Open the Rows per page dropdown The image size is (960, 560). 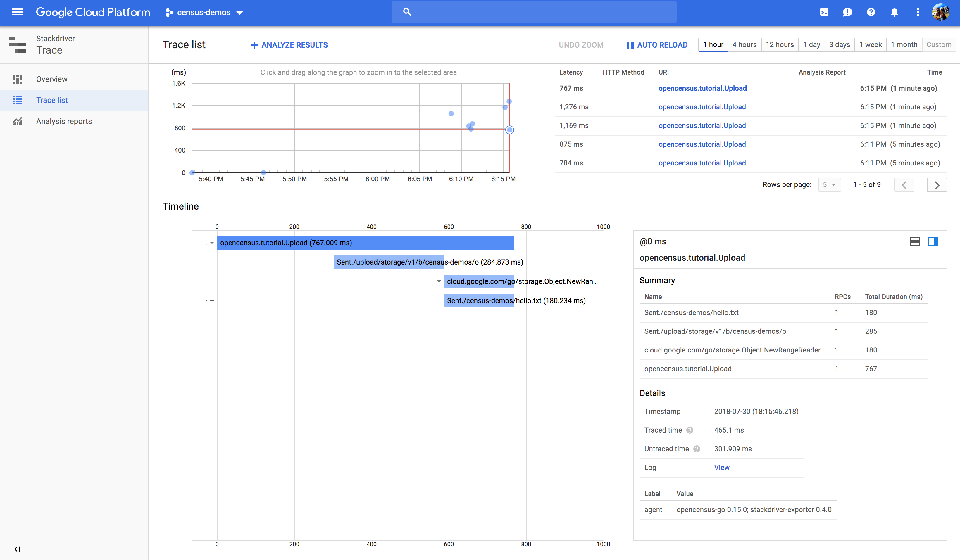[x=829, y=185]
